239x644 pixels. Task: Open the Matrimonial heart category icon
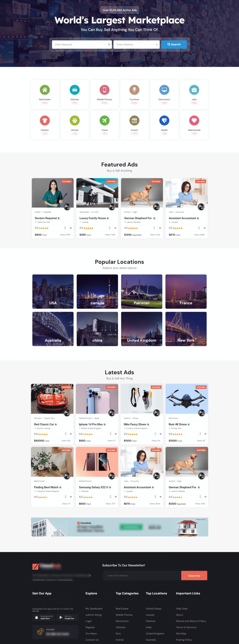194,120
